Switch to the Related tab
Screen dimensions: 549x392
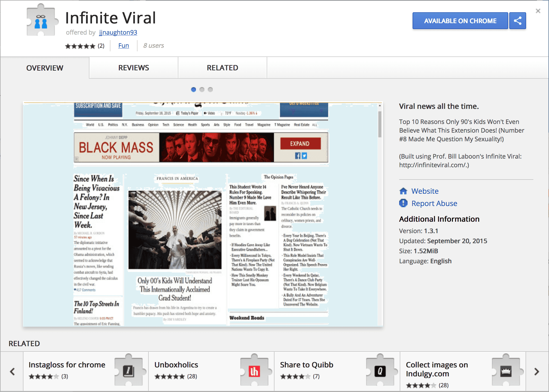[223, 67]
